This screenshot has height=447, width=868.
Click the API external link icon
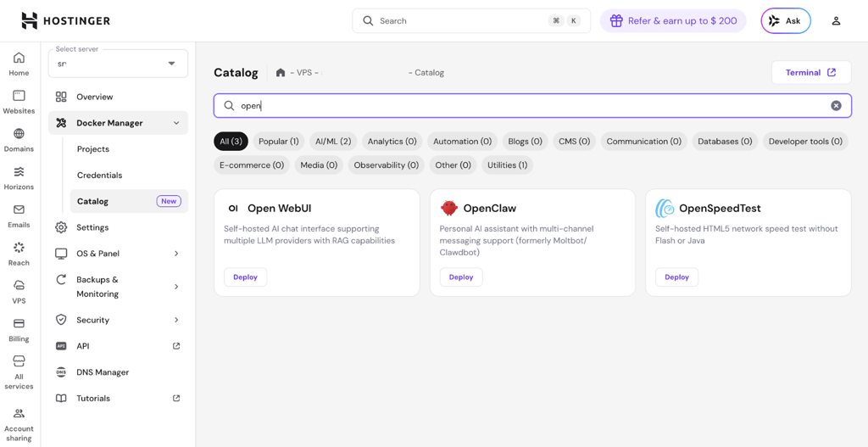(176, 345)
